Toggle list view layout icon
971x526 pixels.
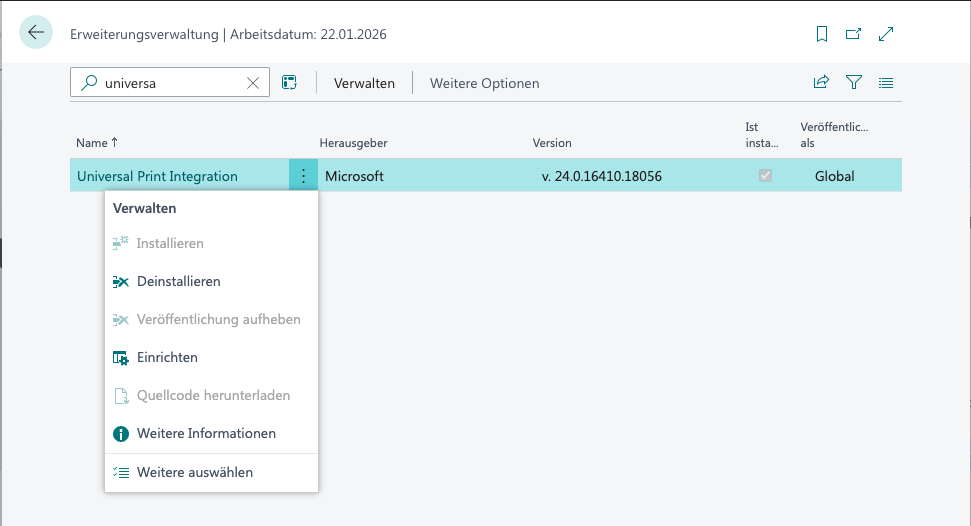click(289, 82)
